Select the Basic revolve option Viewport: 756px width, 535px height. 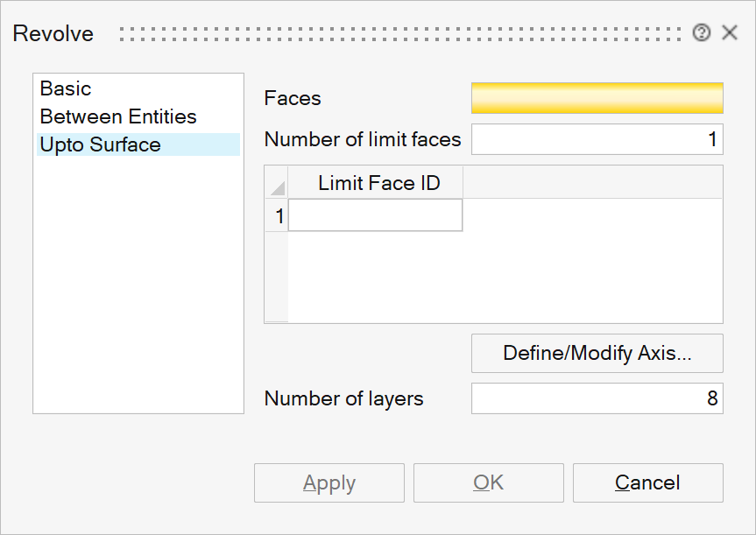(x=66, y=88)
